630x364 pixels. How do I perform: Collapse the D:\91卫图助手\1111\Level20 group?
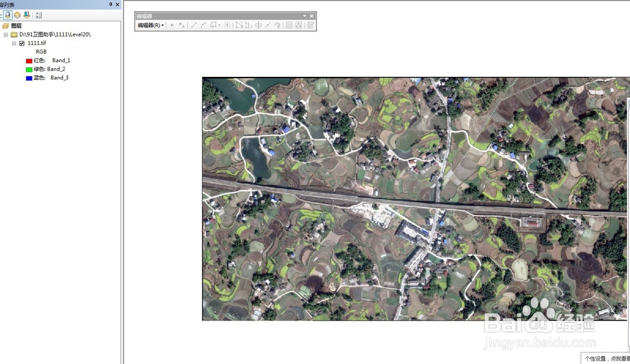point(5,33)
